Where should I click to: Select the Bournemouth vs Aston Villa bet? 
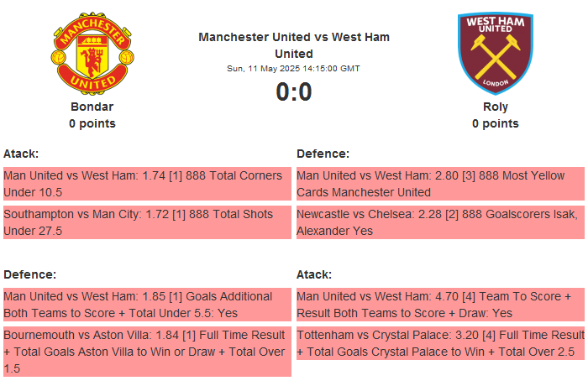coord(146,352)
